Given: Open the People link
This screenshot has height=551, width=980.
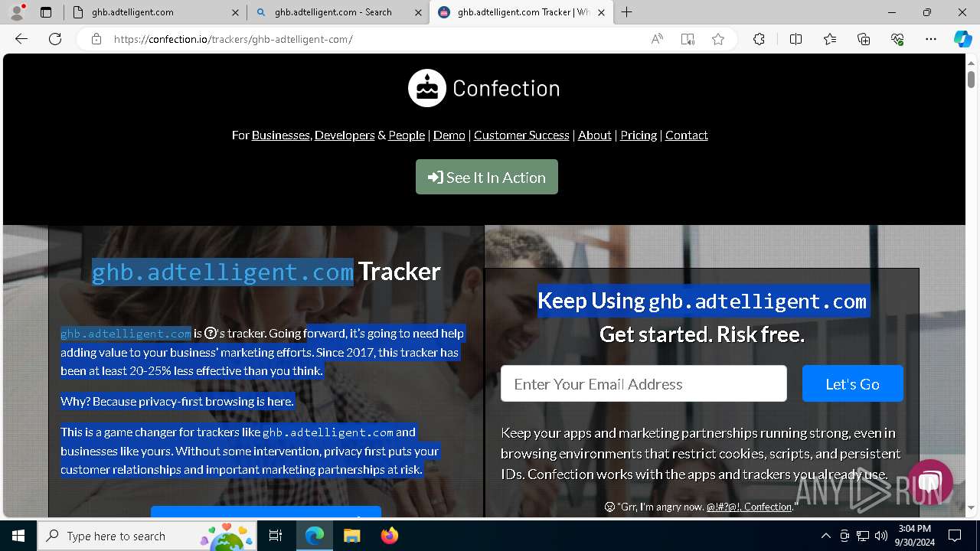Looking at the screenshot, I should pyautogui.click(x=407, y=135).
